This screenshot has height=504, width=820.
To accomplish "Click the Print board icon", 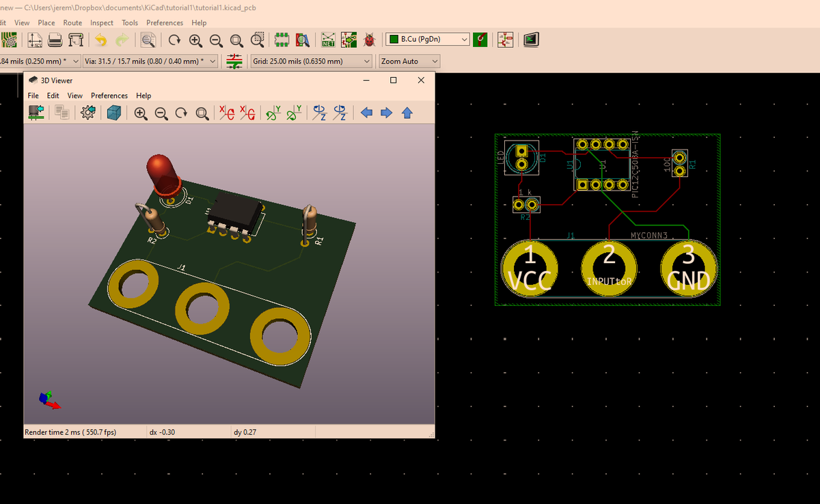I will point(55,40).
